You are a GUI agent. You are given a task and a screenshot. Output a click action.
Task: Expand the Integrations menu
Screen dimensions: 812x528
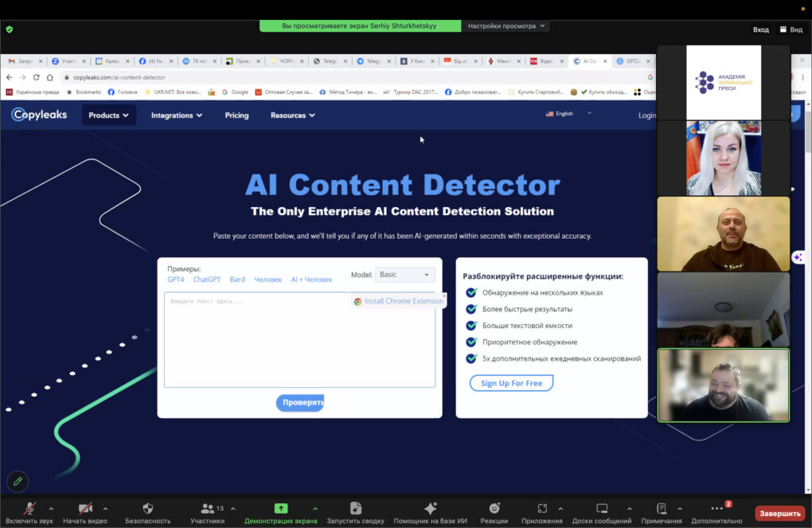pos(177,115)
